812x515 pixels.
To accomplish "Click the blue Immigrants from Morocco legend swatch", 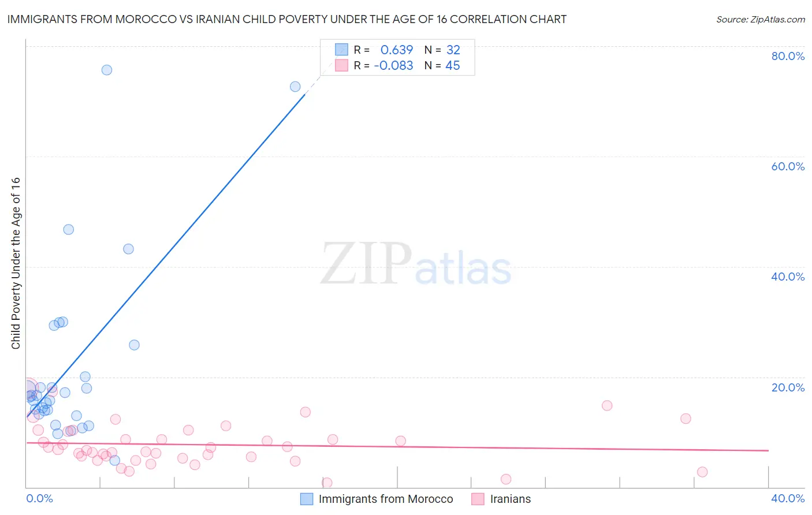I will tap(307, 499).
